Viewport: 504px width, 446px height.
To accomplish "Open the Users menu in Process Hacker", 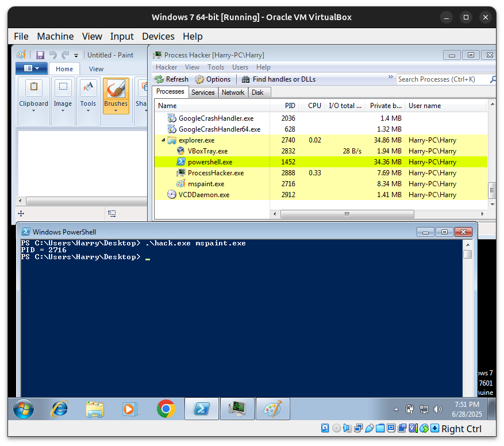I will coord(240,67).
